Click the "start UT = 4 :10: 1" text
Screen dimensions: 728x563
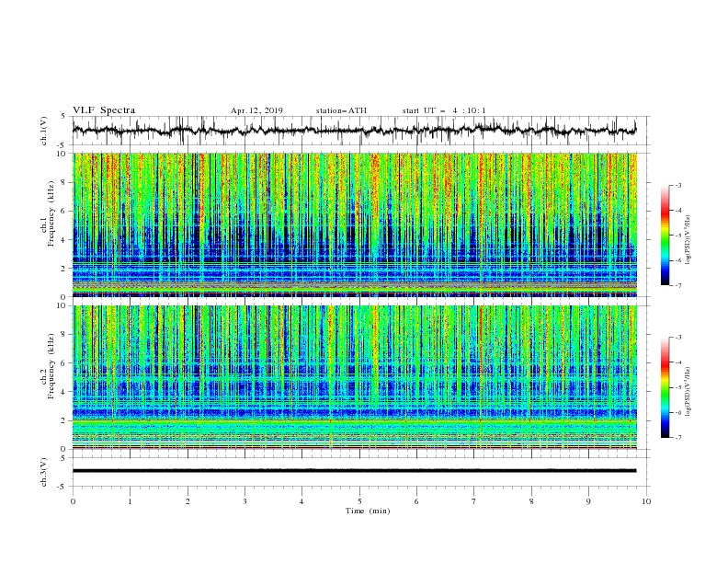coord(444,110)
